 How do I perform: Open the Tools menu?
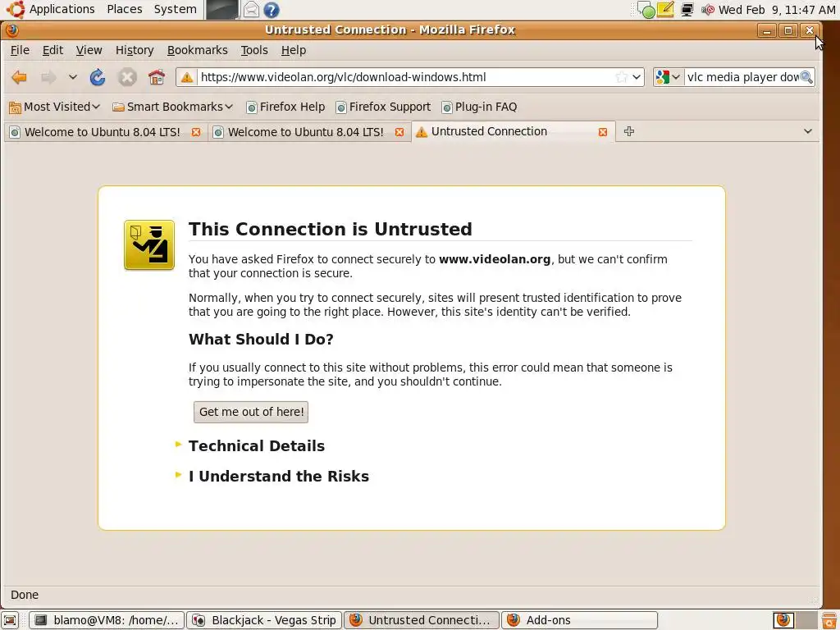pyautogui.click(x=254, y=50)
